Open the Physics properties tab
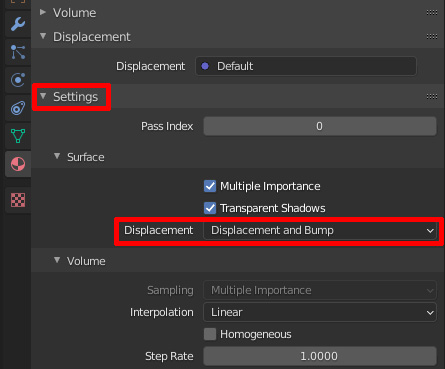 [x=18, y=80]
